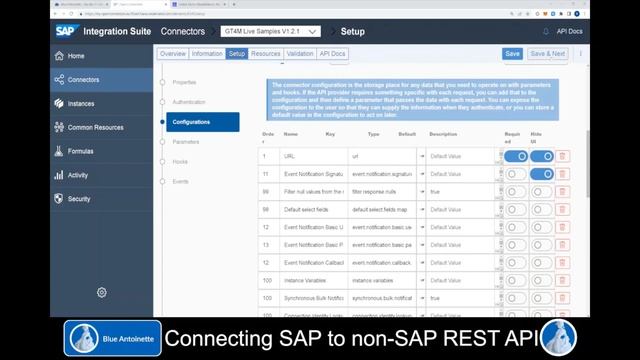Edit default value for Filter null values
Screen dimensions: 640x360
(460, 192)
